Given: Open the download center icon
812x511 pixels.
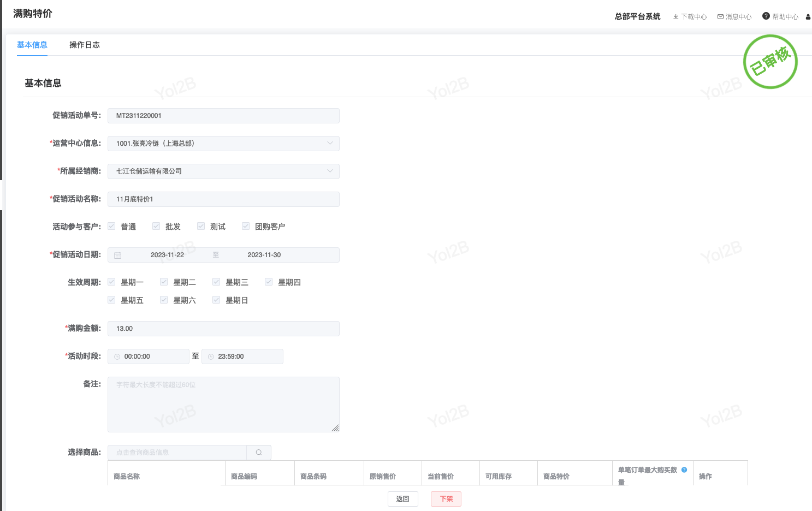Looking at the screenshot, I should (675, 17).
